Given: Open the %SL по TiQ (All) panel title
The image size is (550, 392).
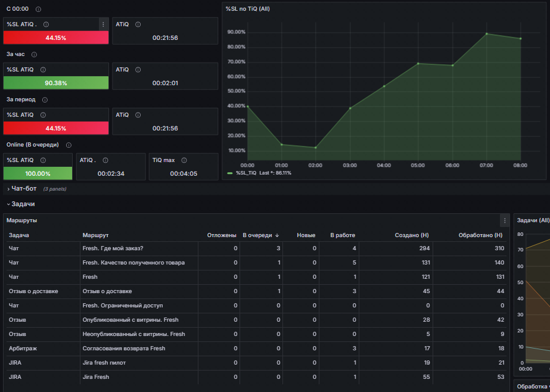Looking at the screenshot, I should pyautogui.click(x=248, y=9).
